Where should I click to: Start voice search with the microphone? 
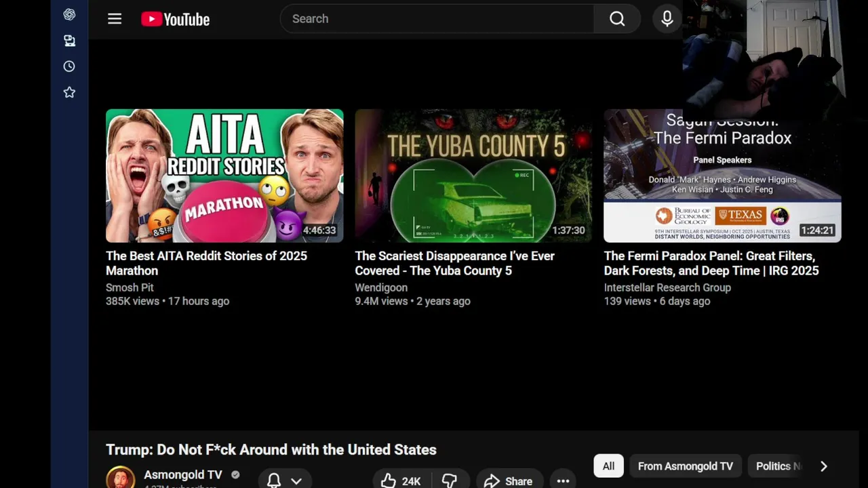(x=667, y=19)
